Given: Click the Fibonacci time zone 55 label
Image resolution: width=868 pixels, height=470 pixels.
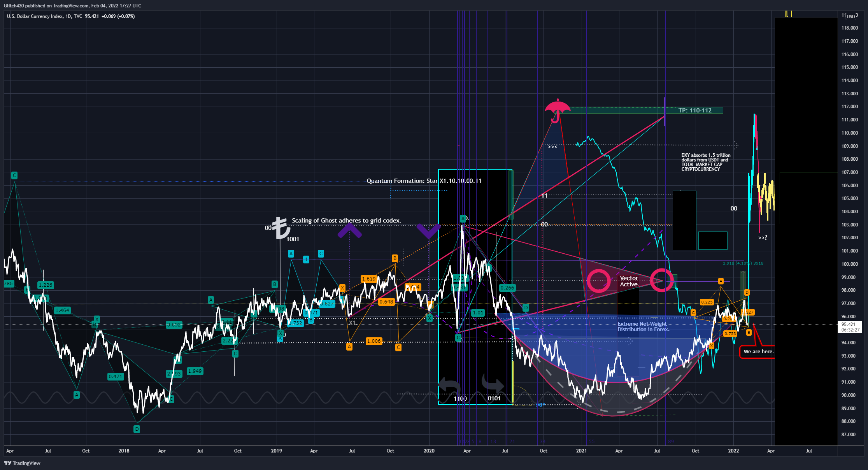Looking at the screenshot, I should (592, 442).
